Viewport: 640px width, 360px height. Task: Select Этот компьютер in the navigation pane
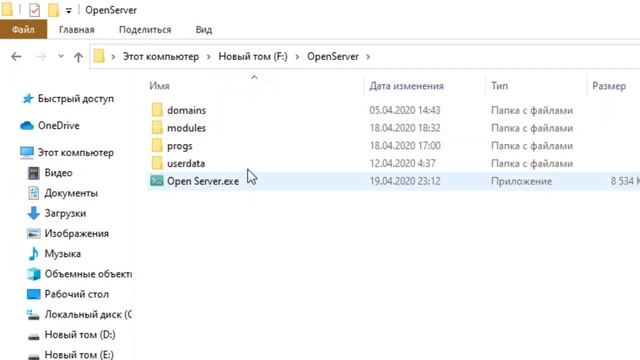76,153
